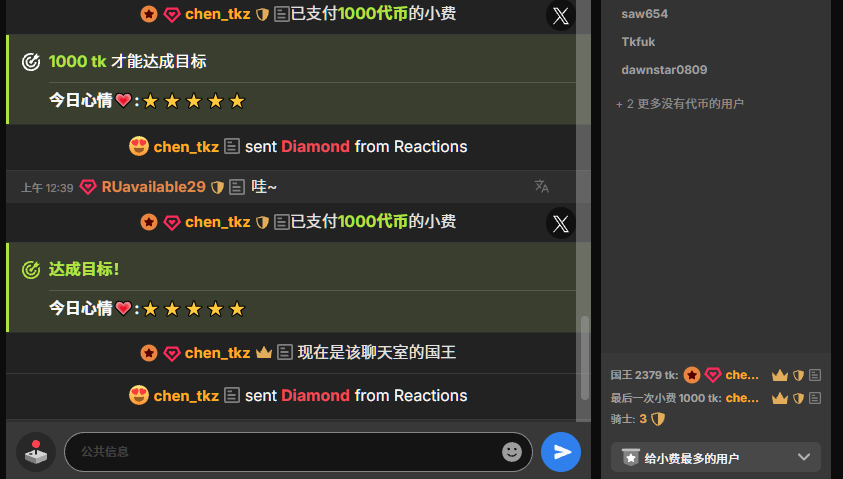Click chen_tkz name in 现在是该聊天室的国王 message
Screen dimensions: 843x479
[x=217, y=353]
